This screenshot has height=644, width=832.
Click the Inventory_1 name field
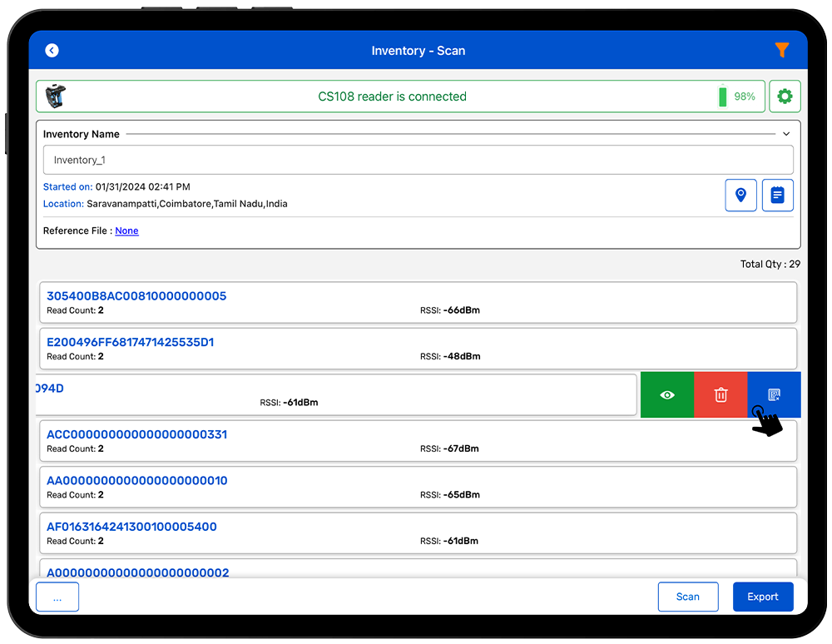click(418, 160)
